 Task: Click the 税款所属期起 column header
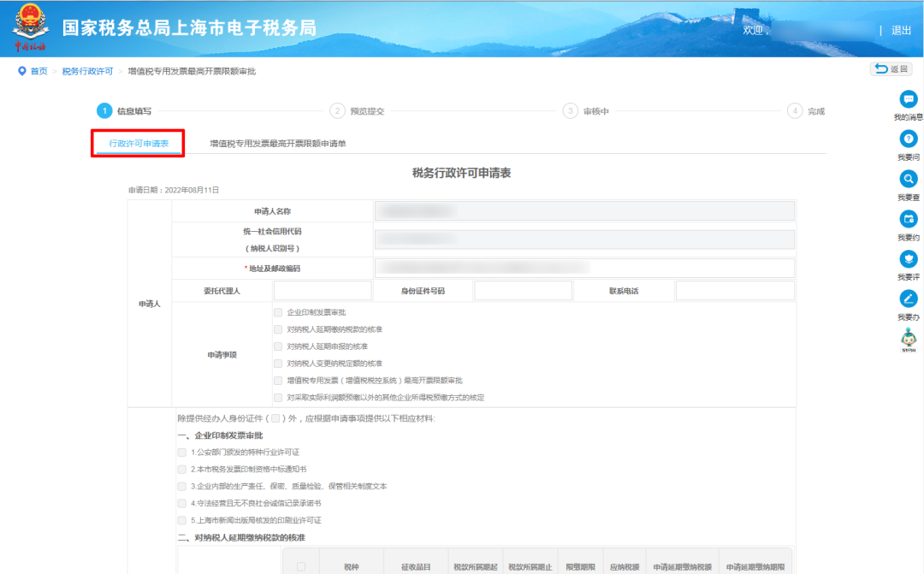point(476,567)
